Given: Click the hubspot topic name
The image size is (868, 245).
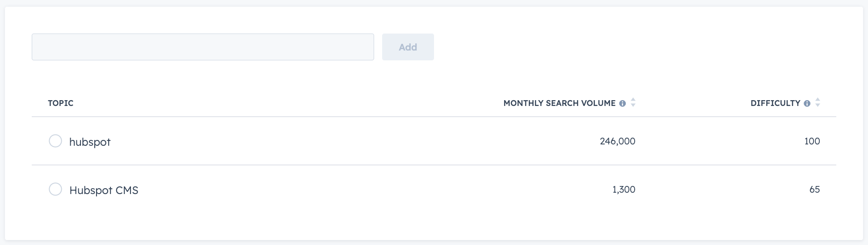Looking at the screenshot, I should [x=90, y=142].
